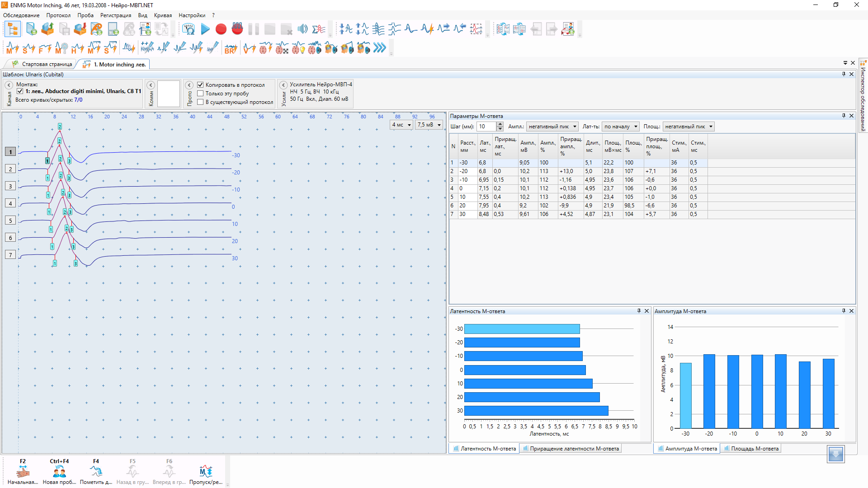The image size is (868, 488).
Task: Open the Регистрация menu
Action: coord(115,15)
